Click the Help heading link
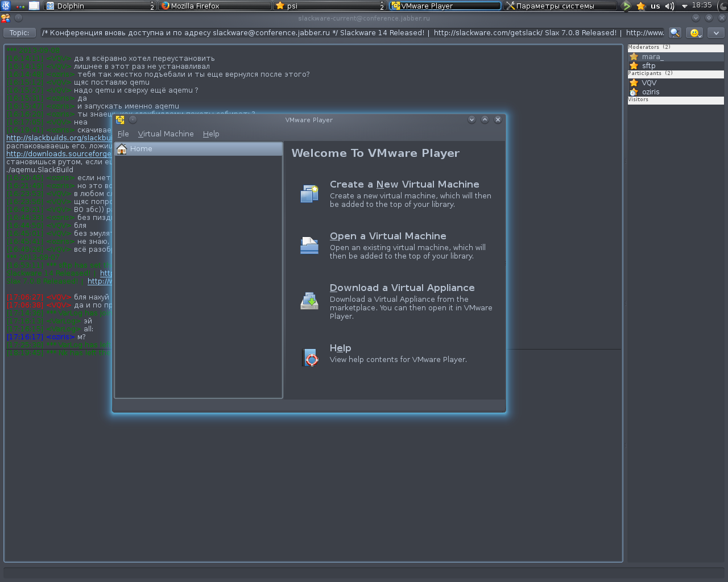The image size is (728, 582). 340,348
